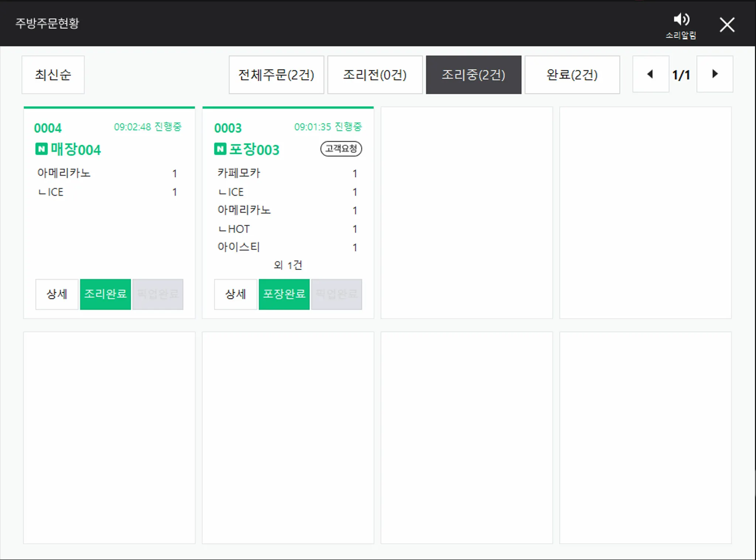Go to previous page with left arrow
Screen dimensions: 756x560
[x=650, y=74]
